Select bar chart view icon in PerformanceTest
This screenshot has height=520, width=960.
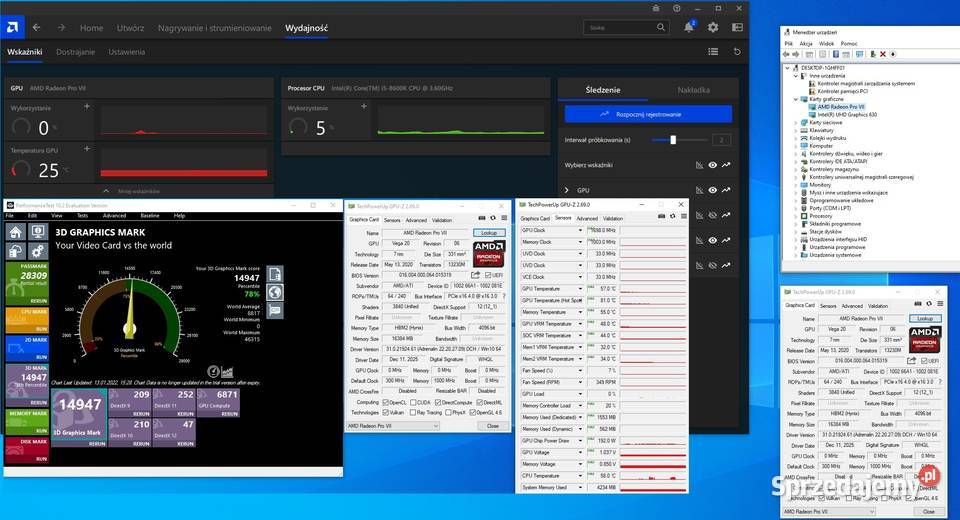pos(227,371)
